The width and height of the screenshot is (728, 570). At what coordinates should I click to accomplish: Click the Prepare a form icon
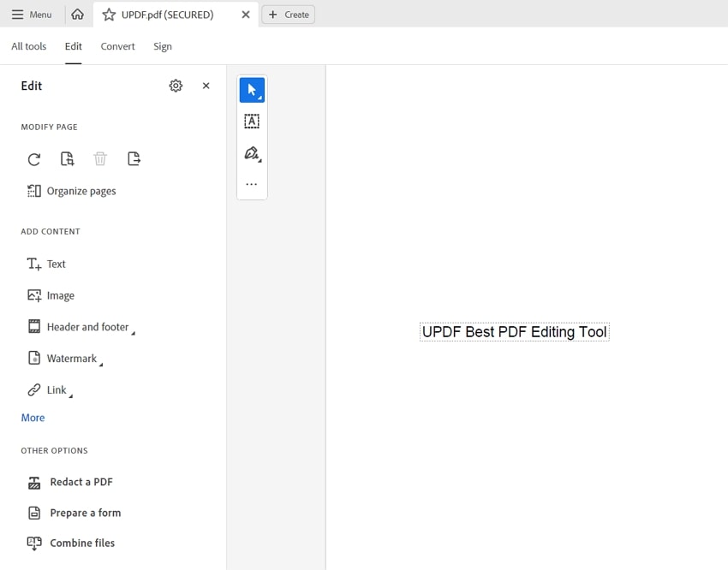(34, 513)
